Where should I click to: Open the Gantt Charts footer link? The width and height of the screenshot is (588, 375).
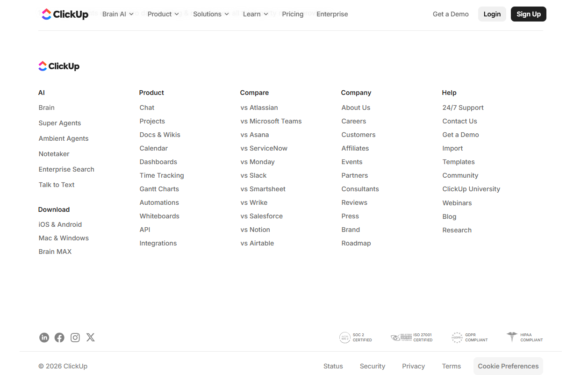tap(159, 189)
